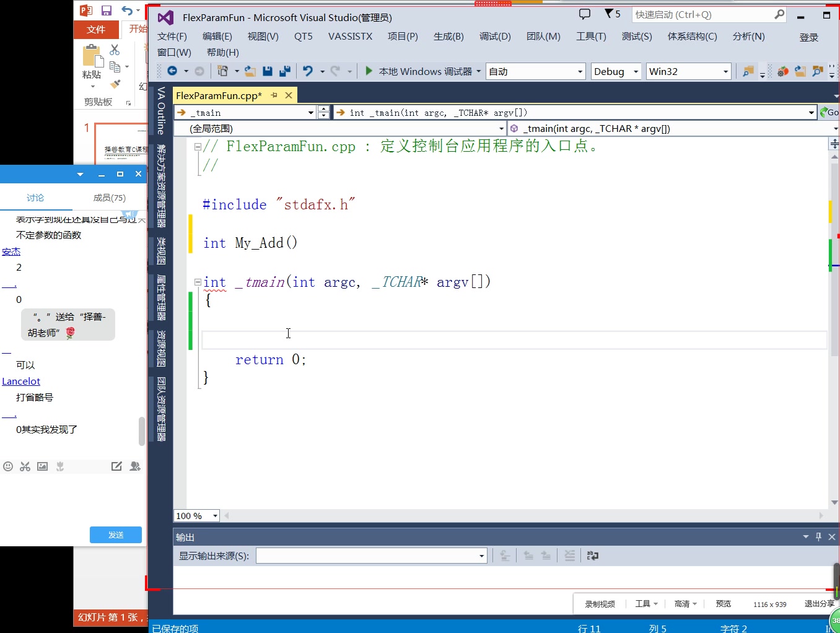Click the Lancelot username link

(x=20, y=381)
